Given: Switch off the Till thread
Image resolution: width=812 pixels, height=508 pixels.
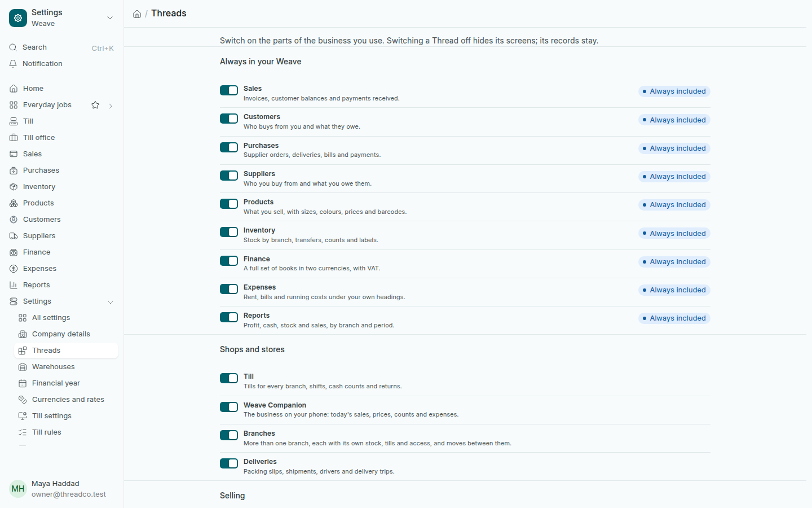Looking at the screenshot, I should [x=229, y=378].
